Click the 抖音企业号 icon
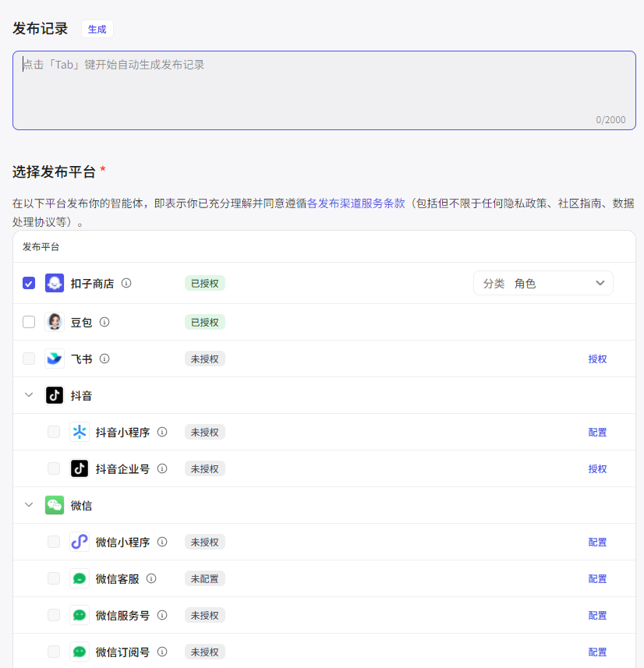 [80, 468]
